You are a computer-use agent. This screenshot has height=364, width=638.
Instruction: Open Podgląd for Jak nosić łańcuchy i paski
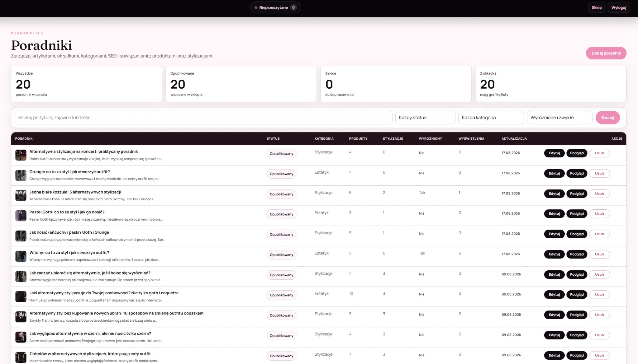pos(577,234)
